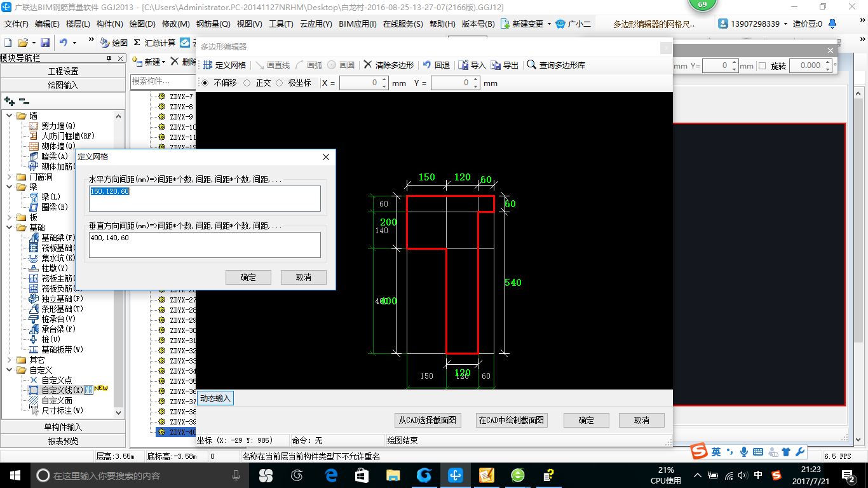Select the 极坐标 radio button
Screen dimensions: 868x488
coord(279,83)
